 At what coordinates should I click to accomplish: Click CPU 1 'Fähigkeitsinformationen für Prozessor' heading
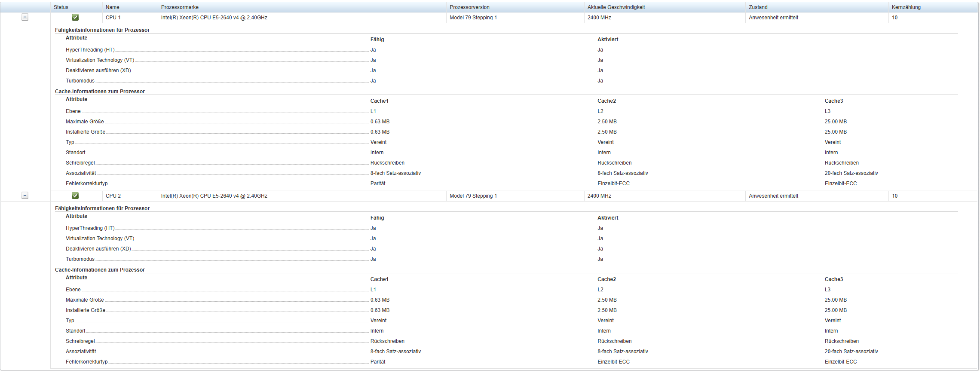click(102, 30)
